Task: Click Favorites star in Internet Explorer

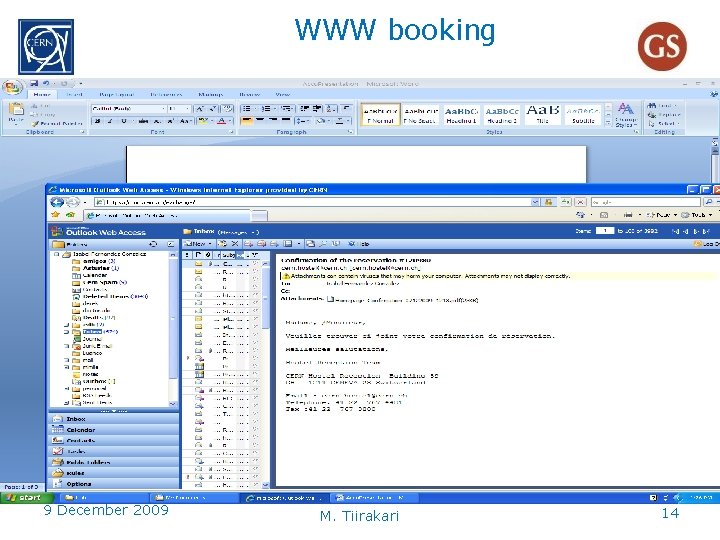Action: (x=56, y=215)
